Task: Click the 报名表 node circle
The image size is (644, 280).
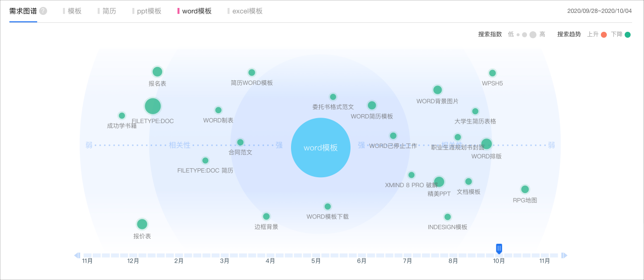Action: [157, 71]
